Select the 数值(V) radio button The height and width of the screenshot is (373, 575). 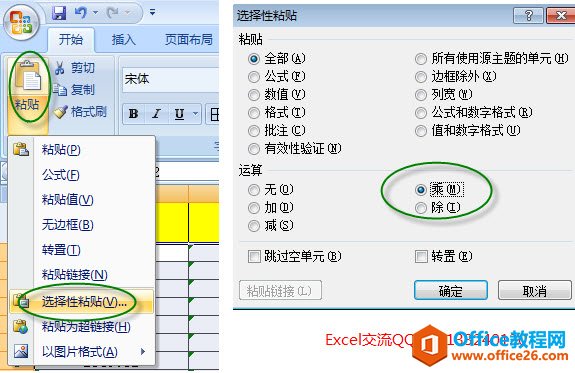coord(254,95)
